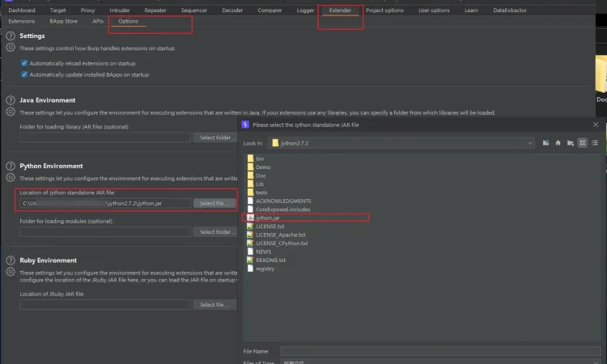Click the Jython standalone JAR location field
The height and width of the screenshot is (364, 607).
pos(105,203)
